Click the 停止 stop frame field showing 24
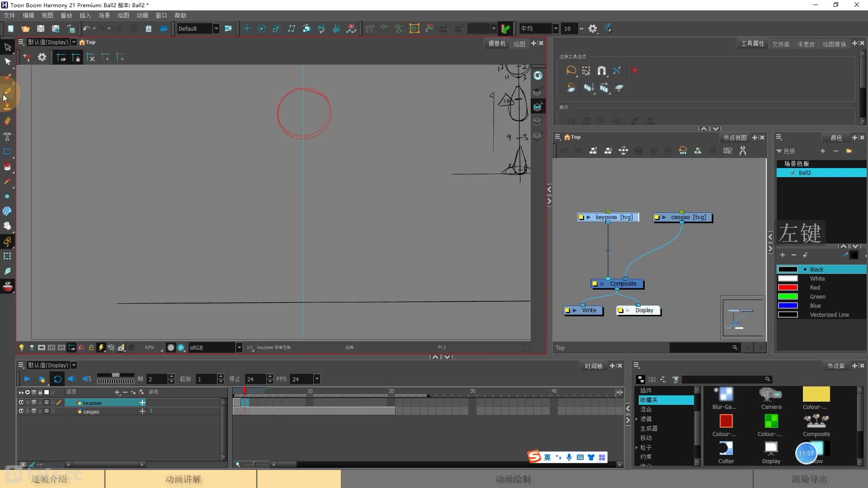The image size is (868, 488). (x=255, y=379)
